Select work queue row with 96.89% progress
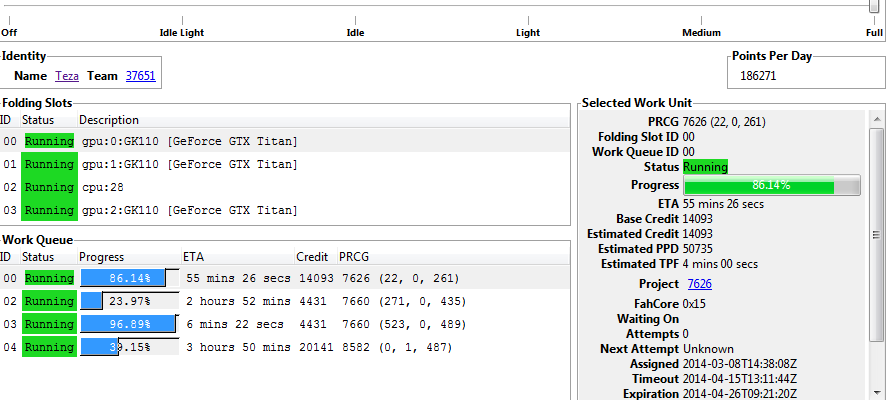The image size is (889, 400). pos(285,324)
